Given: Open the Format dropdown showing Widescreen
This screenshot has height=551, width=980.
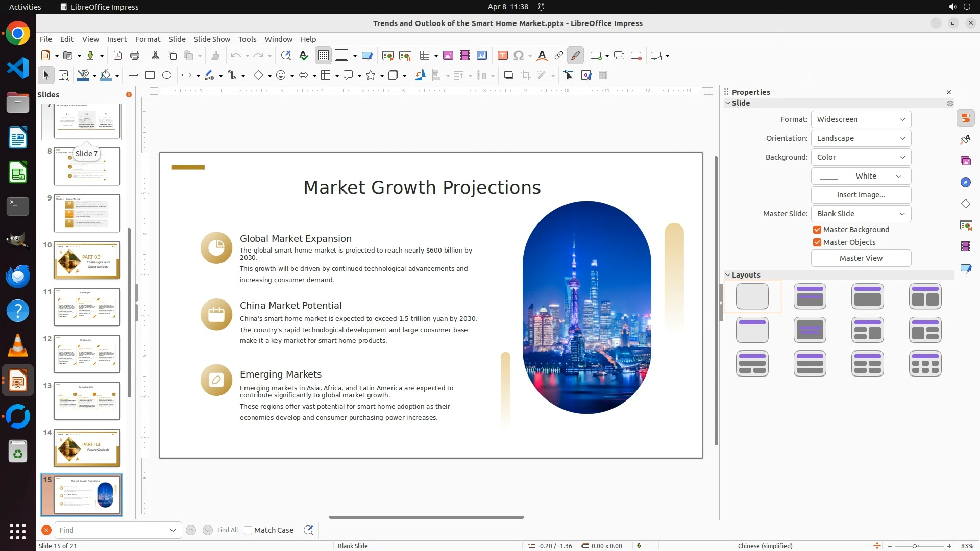Looking at the screenshot, I should tap(861, 119).
